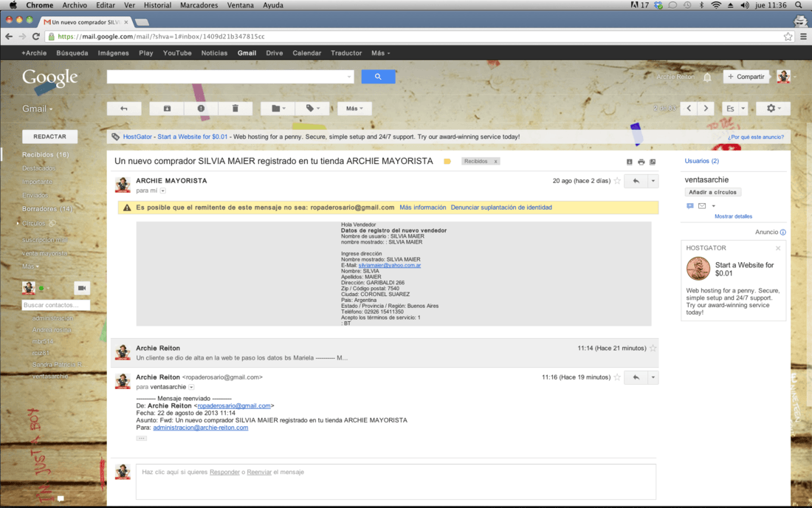This screenshot has width=812, height=508.
Task: Open Enviados folder
Action: tap(35, 195)
